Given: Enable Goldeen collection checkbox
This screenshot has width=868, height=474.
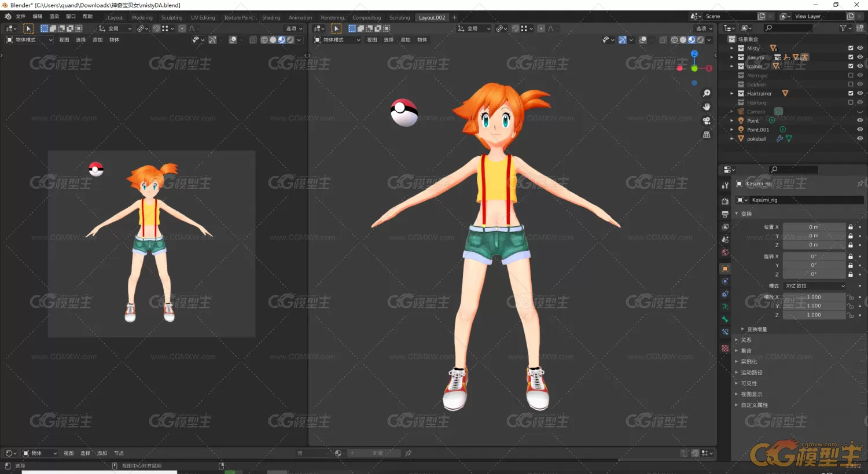Looking at the screenshot, I should point(851,84).
